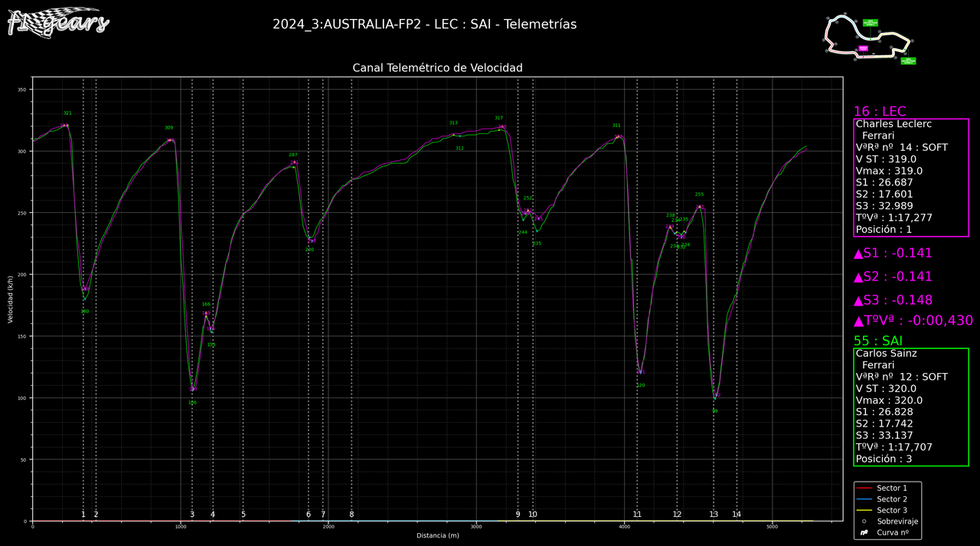
Task: Click the 'V ST : 319.0' value
Action: 887,159
